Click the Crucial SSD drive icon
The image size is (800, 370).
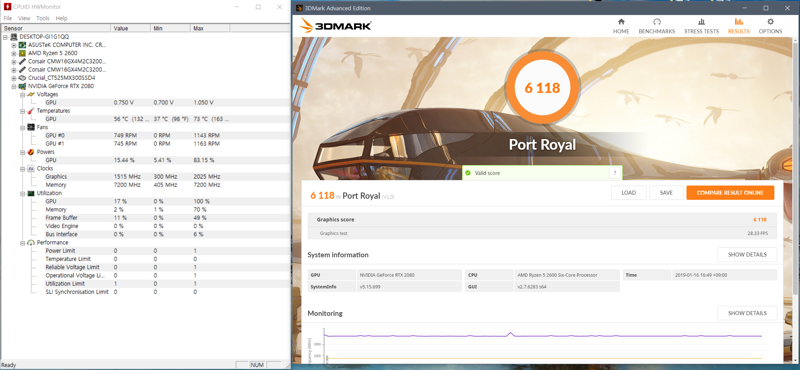coord(22,78)
